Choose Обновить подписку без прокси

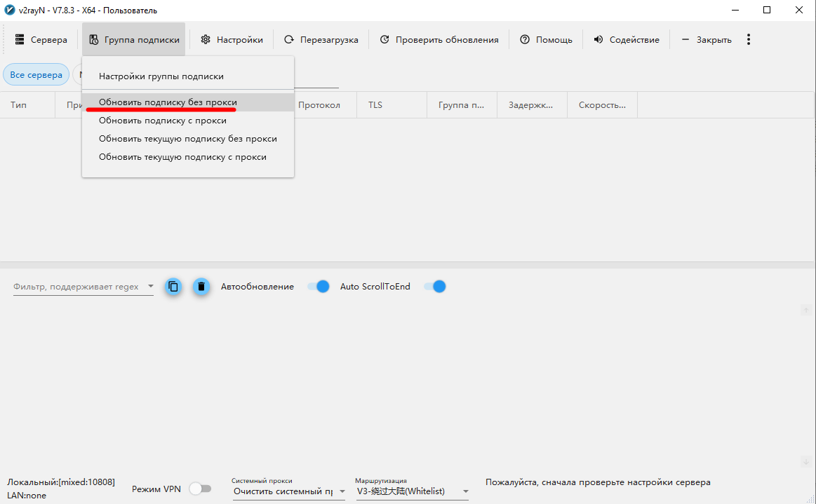click(x=188, y=102)
